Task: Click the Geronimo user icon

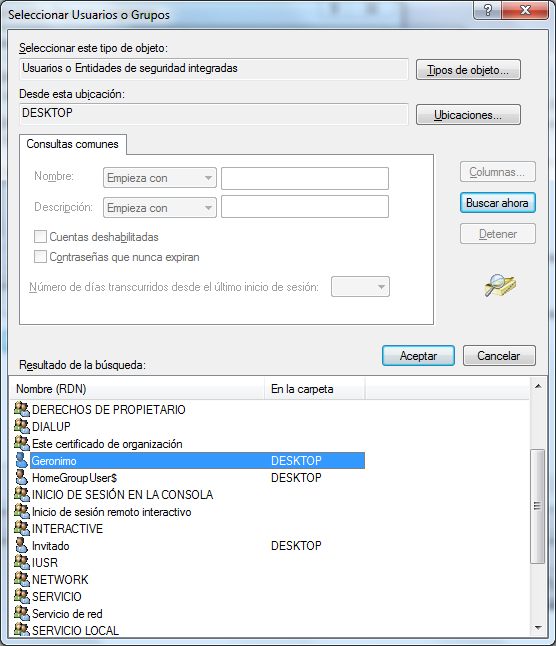Action: 21,460
